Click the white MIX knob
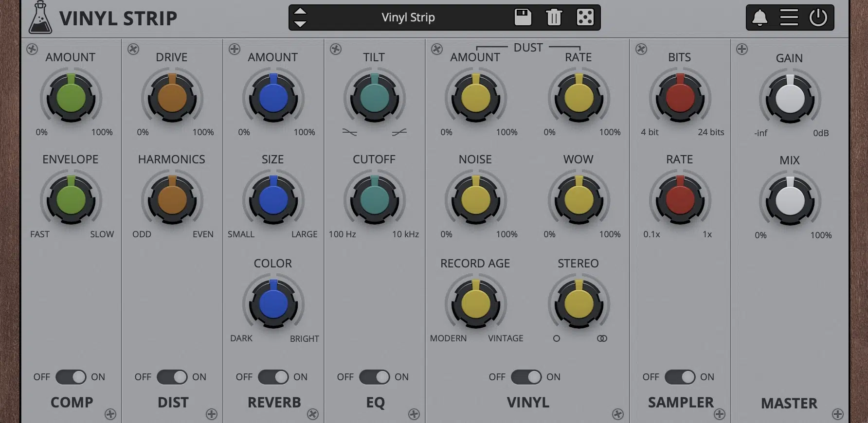 pos(790,200)
